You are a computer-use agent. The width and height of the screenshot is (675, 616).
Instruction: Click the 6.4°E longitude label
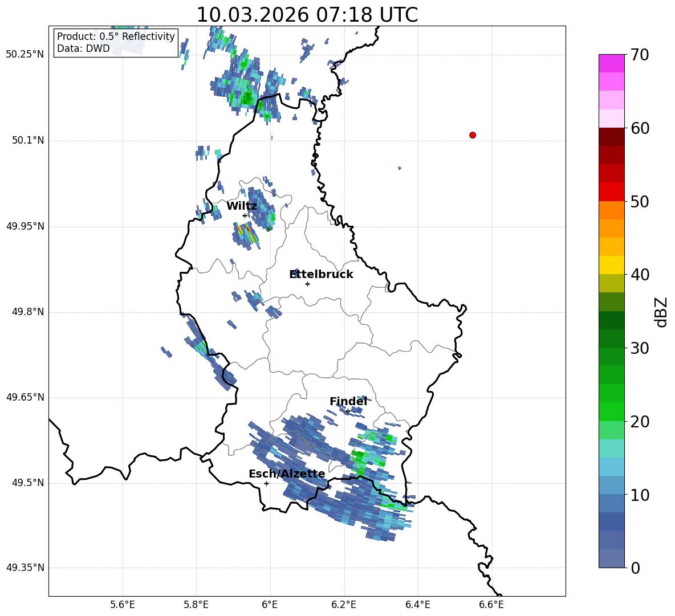coord(417,605)
